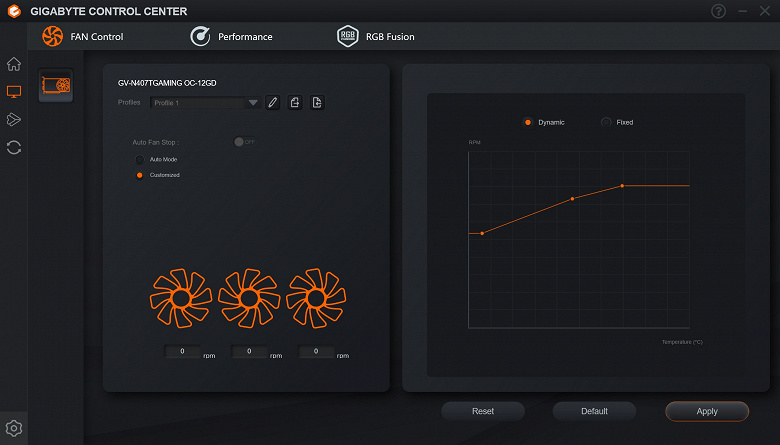
Task: Select the Fixed fan mode radio button
Action: coord(606,122)
